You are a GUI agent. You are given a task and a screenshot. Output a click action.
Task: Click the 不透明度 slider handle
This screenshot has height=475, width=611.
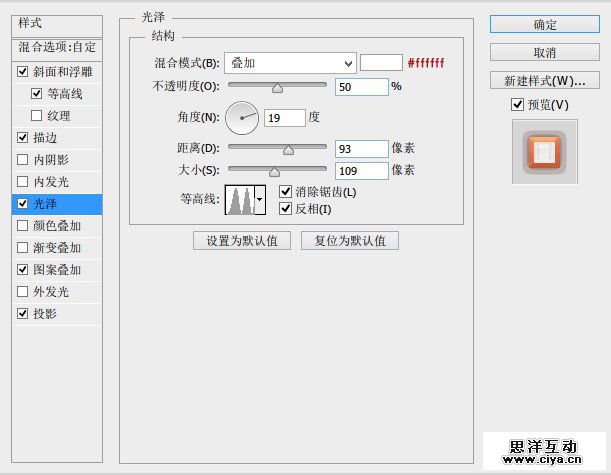277,88
